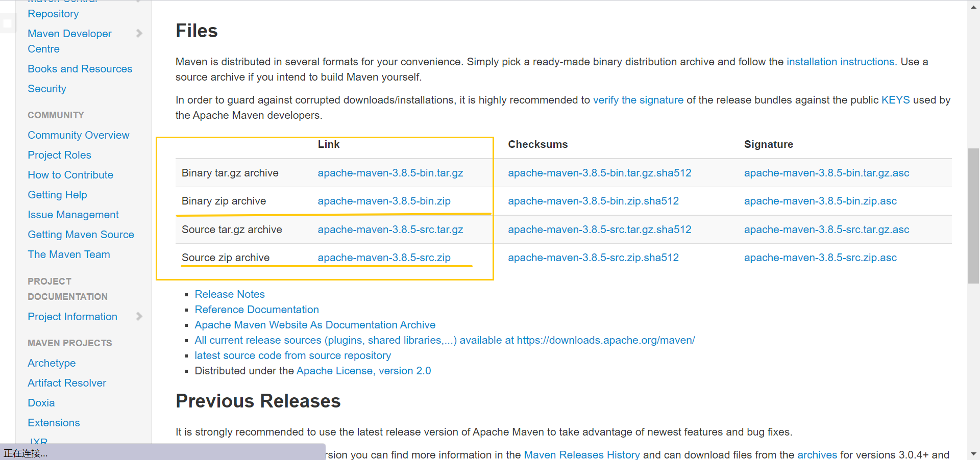980x460 pixels.
Task: Click the 'Files' heading
Action: [x=197, y=31]
